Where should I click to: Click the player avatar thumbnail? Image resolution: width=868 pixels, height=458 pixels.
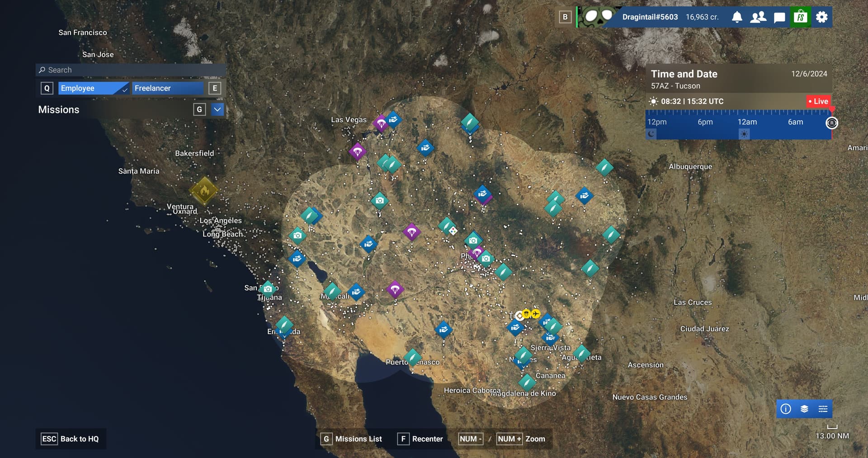[598, 17]
